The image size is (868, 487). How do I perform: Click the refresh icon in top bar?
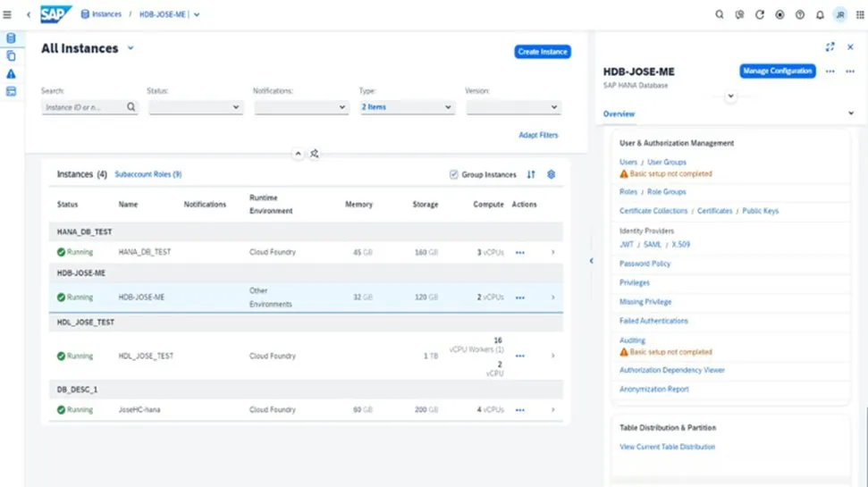pos(760,14)
